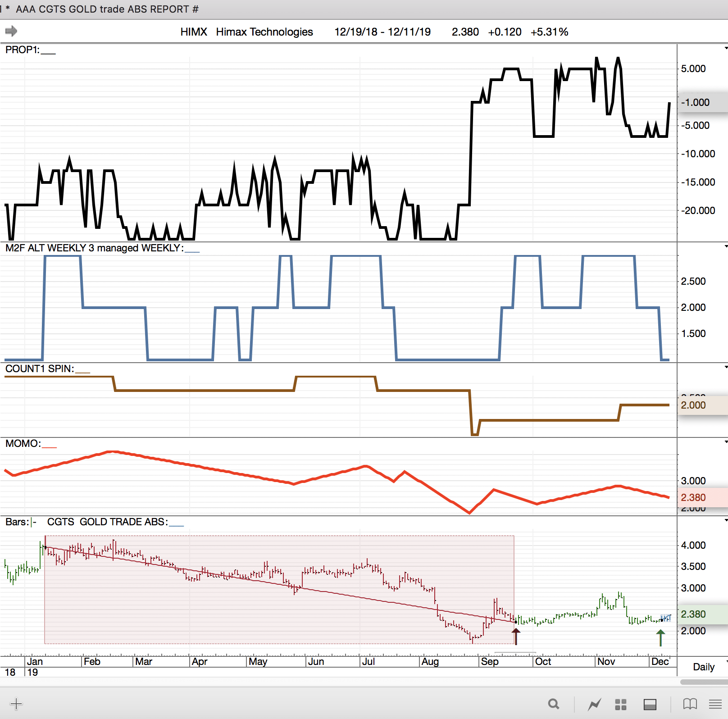Open the list lines icon
This screenshot has height=719, width=728.
tap(715, 704)
